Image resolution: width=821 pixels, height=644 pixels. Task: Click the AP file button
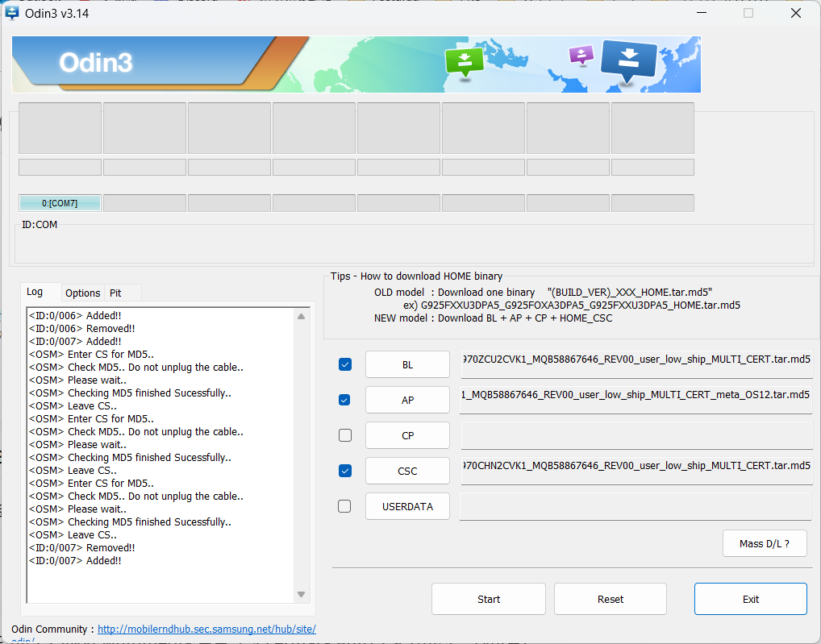(407, 401)
